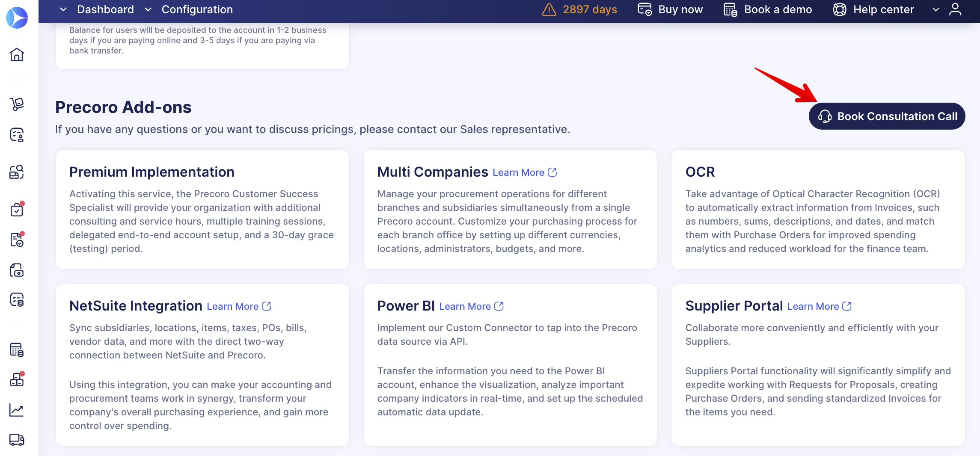The width and height of the screenshot is (980, 456).
Task: Open the calculator-with-coins icon in sidebar
Action: coord(17,349)
